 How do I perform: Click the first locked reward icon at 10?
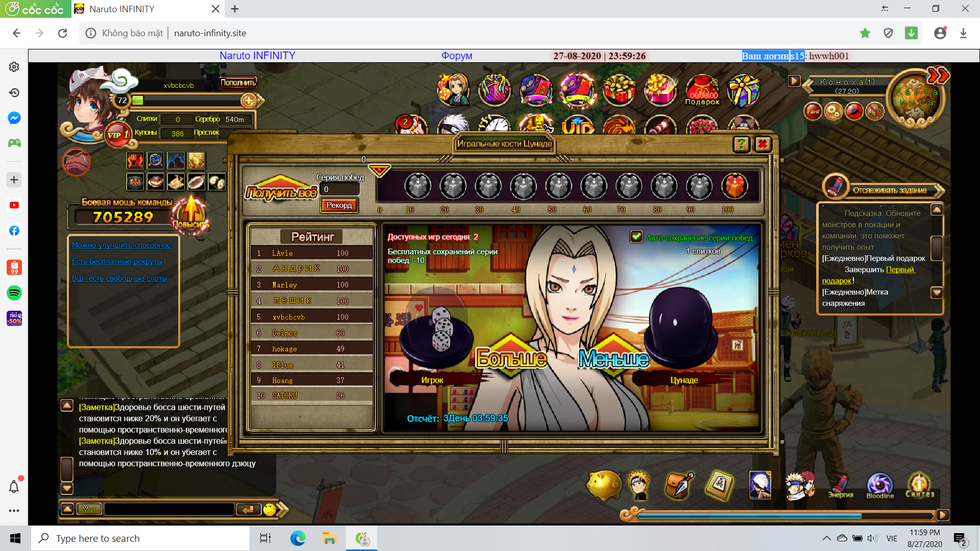pos(418,186)
